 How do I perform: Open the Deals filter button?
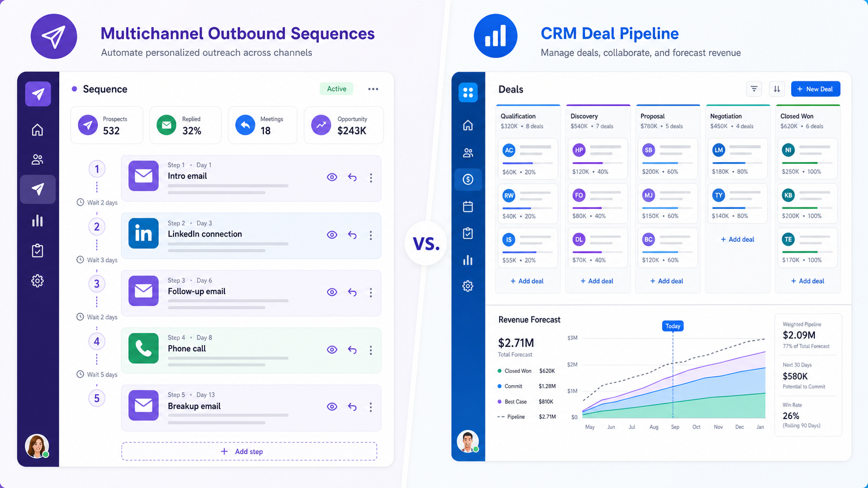coord(754,89)
